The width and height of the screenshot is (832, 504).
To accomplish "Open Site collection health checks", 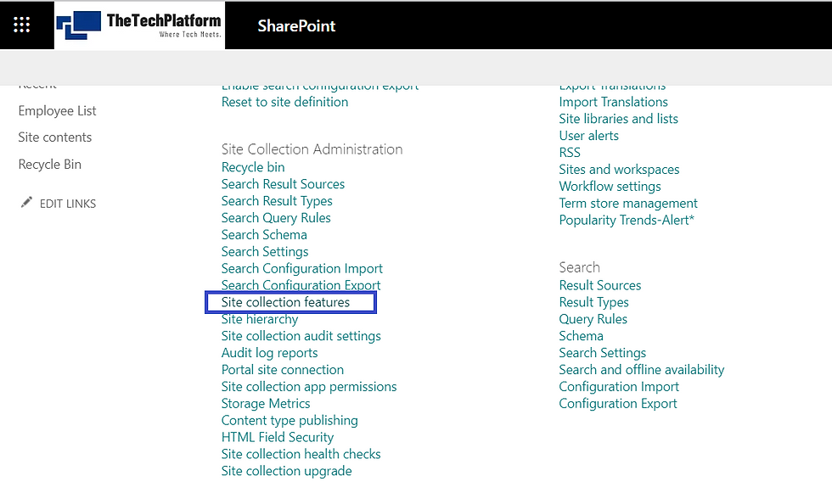I will (301, 454).
